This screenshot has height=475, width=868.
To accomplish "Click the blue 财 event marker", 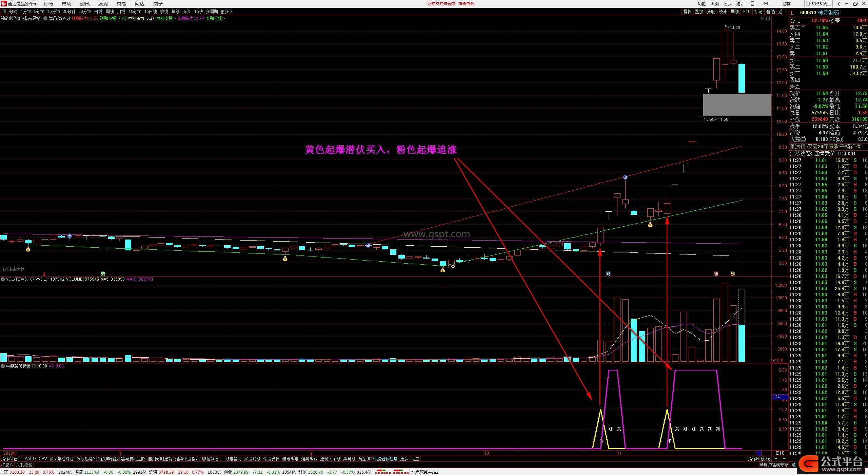I will [608, 273].
